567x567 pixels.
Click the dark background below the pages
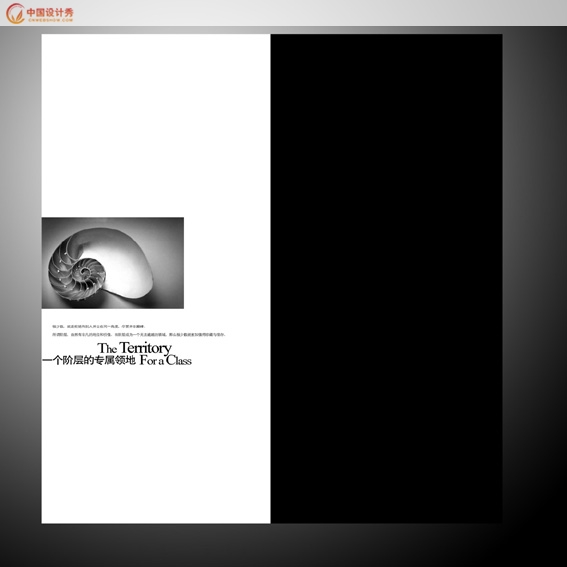tap(284, 545)
